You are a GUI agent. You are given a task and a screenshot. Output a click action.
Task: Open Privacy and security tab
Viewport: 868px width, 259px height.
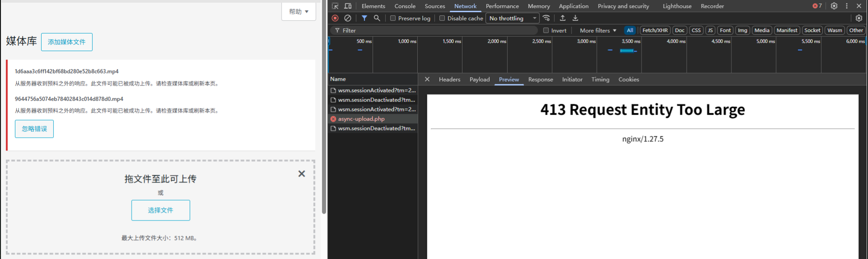point(623,6)
